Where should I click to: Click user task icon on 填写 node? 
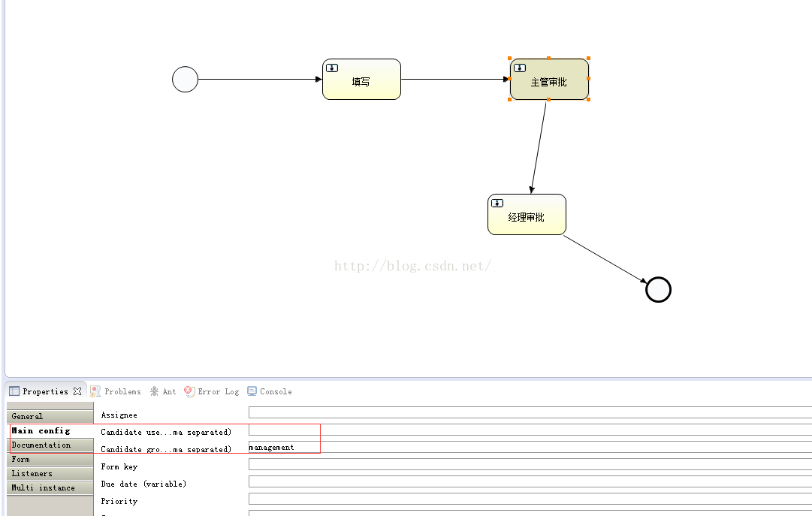(332, 68)
